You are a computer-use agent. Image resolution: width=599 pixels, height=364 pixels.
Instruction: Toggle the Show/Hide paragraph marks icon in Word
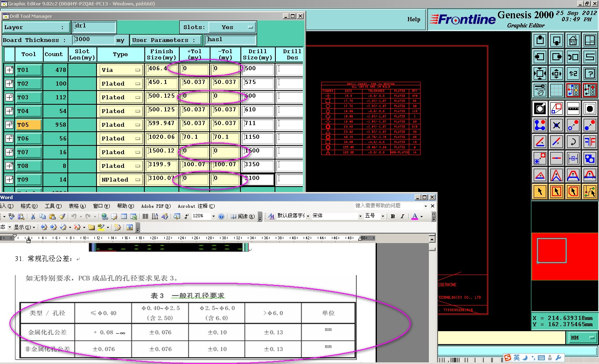coord(186,216)
